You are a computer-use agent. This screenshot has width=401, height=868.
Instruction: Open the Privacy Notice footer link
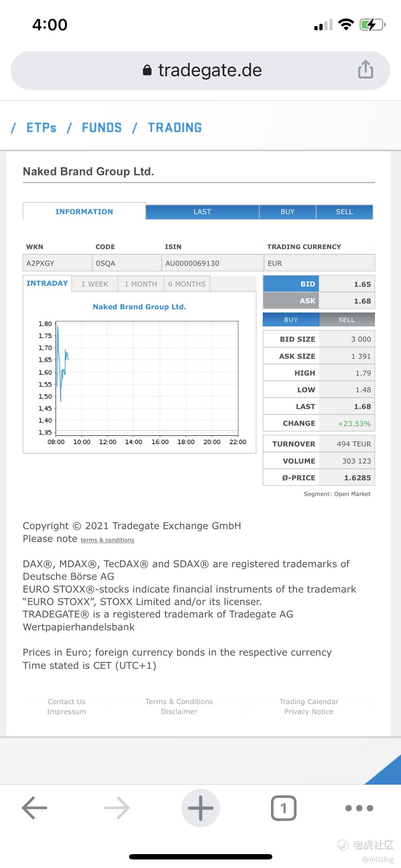309,712
